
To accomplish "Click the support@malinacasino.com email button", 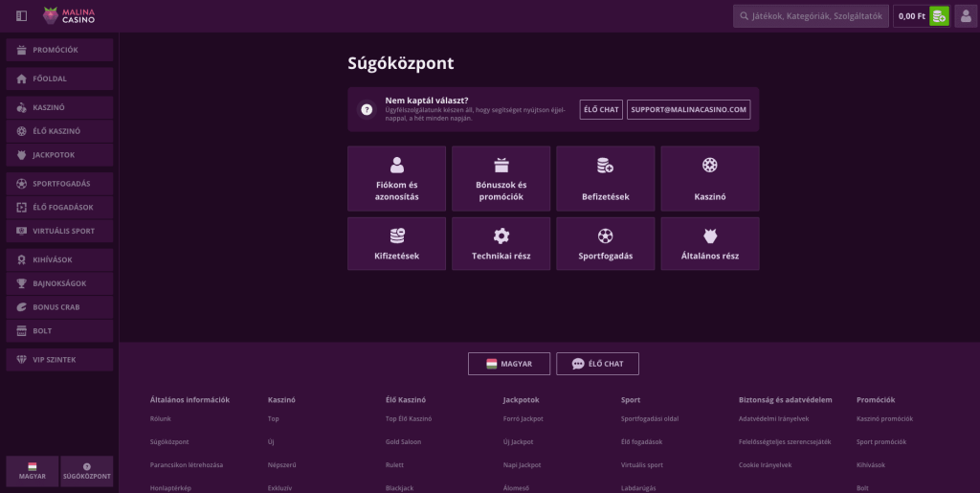I will 689,109.
